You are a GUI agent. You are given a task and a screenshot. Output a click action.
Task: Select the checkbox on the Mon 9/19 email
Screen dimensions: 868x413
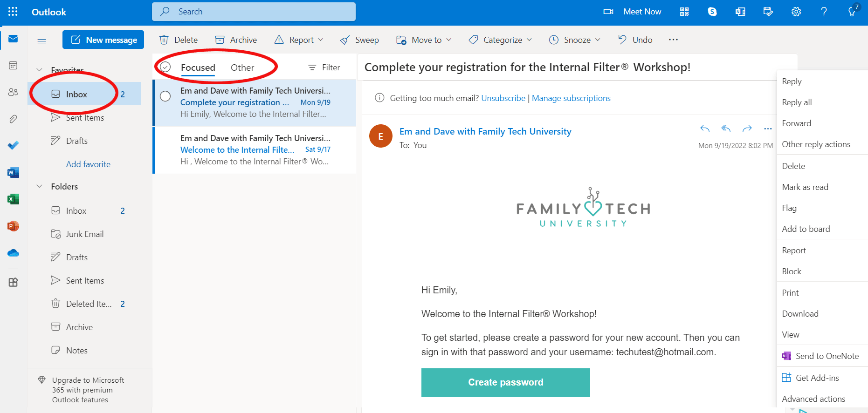point(165,96)
